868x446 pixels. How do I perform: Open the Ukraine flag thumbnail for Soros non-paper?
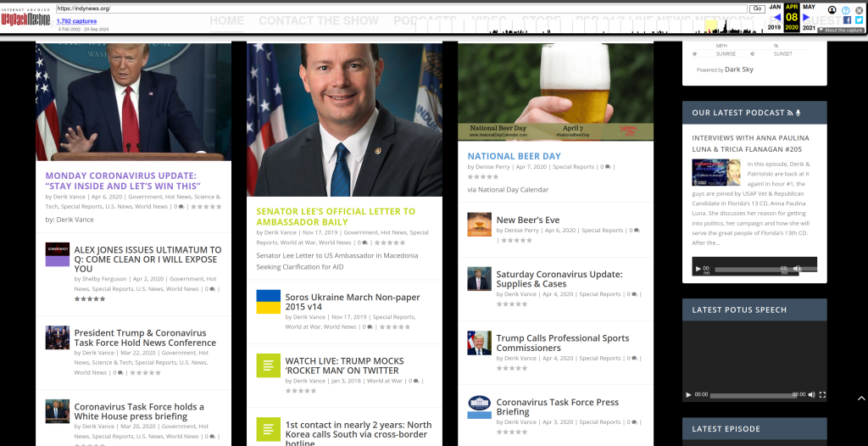point(269,301)
